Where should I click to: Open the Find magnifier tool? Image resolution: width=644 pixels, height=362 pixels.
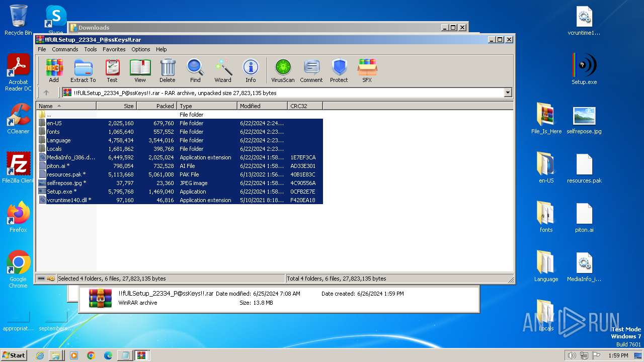click(x=195, y=70)
